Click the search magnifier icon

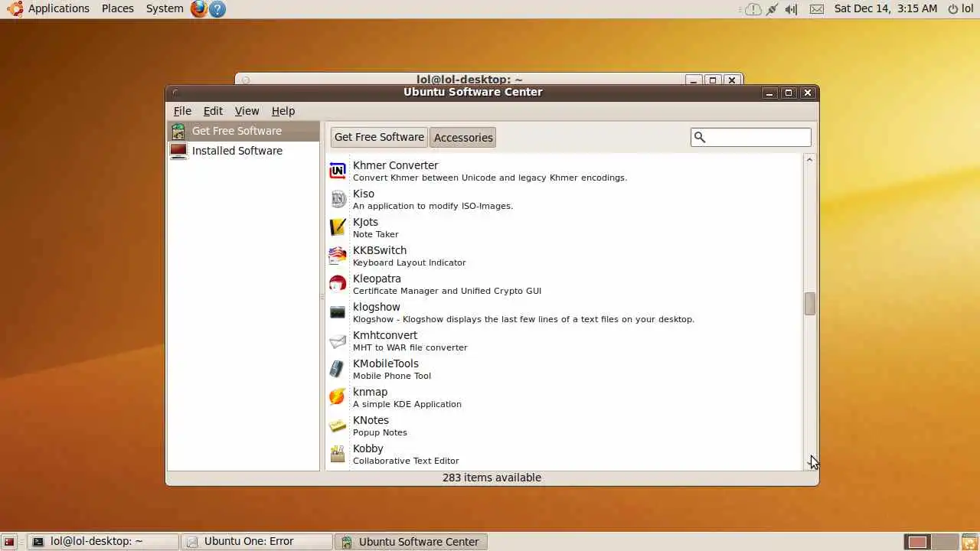tap(699, 137)
